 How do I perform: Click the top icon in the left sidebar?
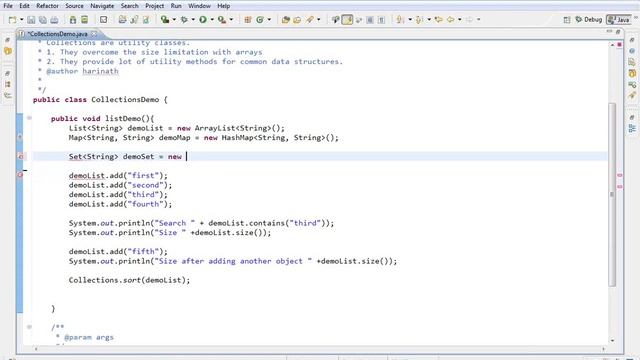pyautogui.click(x=8, y=40)
